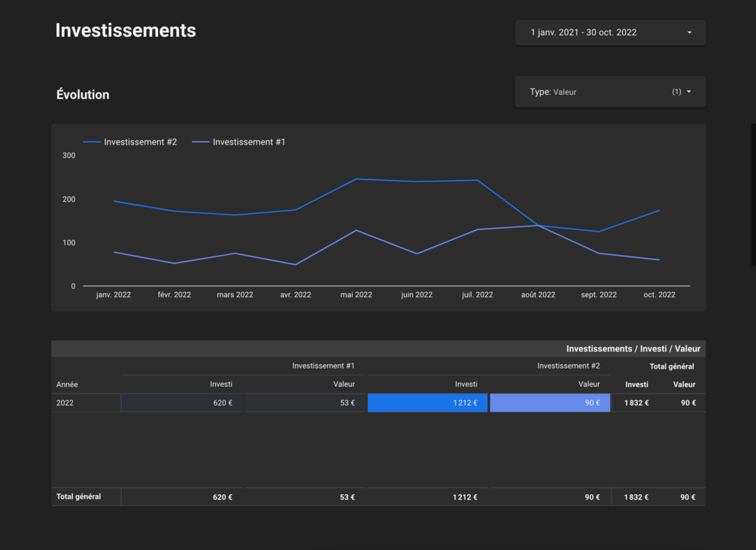
Task: Click the 2022 year row label
Action: [65, 403]
